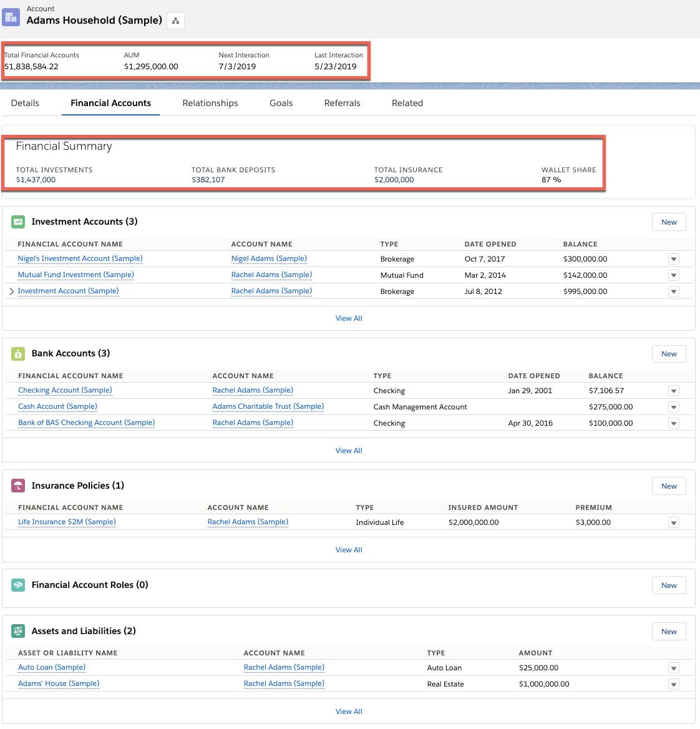Click the Financial Account Roles section icon
The height and width of the screenshot is (729, 700).
coord(18,584)
